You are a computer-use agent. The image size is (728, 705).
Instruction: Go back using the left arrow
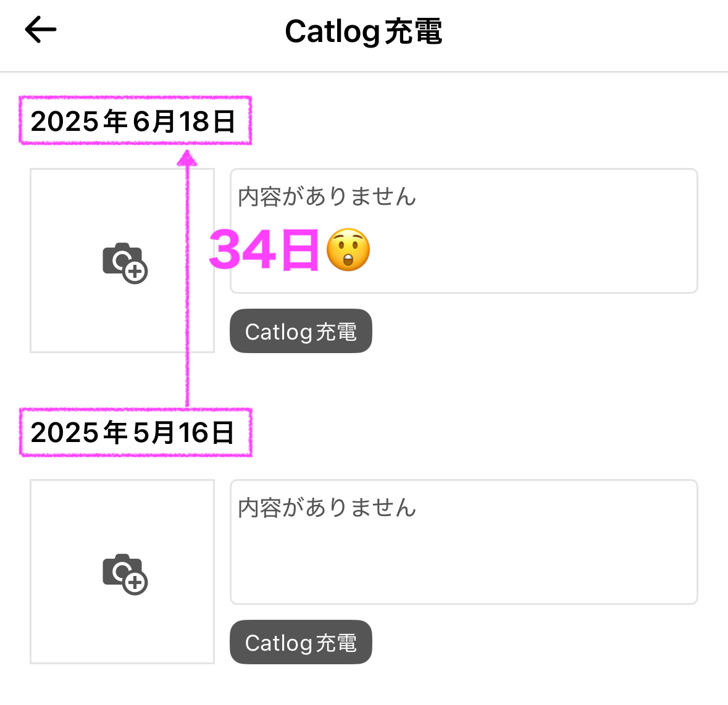pyautogui.click(x=40, y=30)
